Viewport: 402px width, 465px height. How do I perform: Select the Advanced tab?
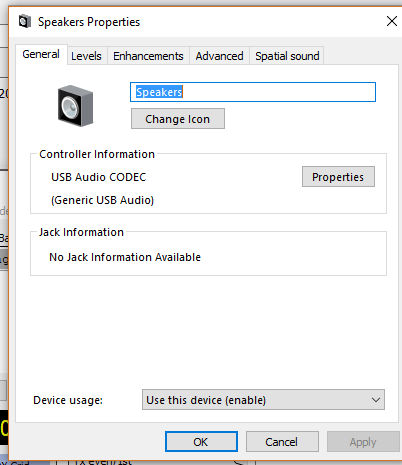[219, 56]
